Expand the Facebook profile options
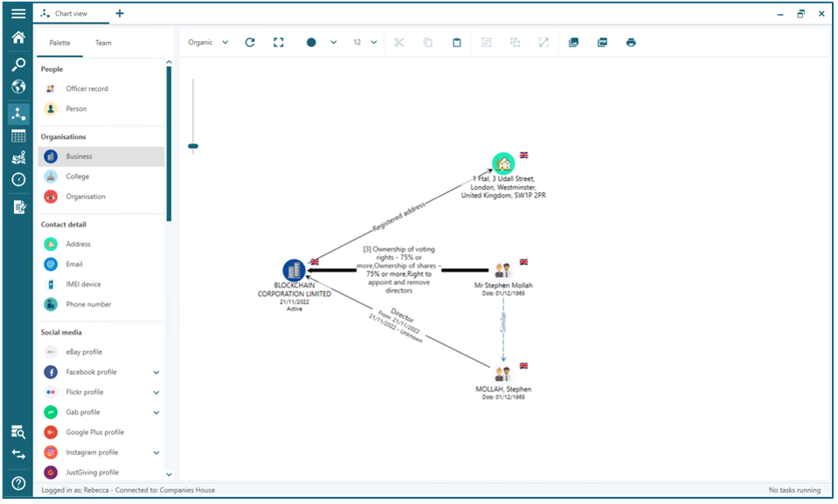This screenshot has width=838, height=504. tap(156, 372)
